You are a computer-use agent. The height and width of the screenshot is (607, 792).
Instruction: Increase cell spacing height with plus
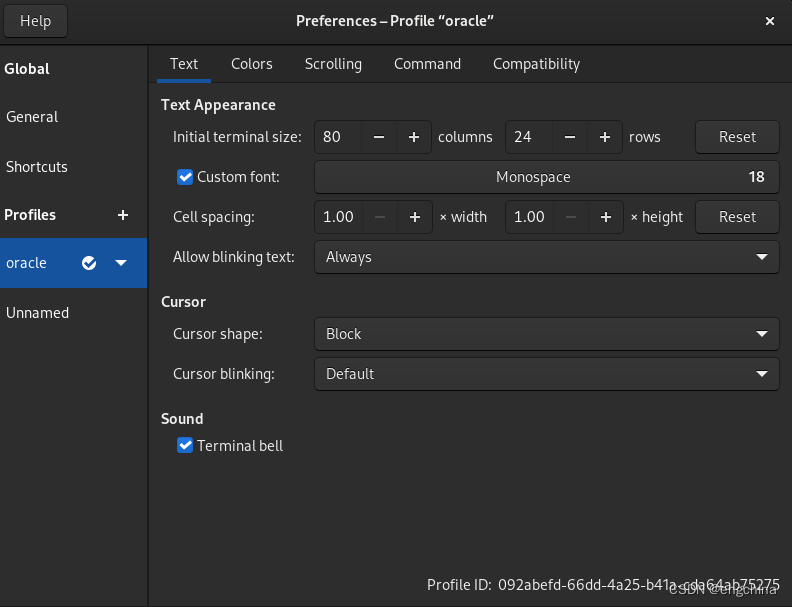[605, 217]
